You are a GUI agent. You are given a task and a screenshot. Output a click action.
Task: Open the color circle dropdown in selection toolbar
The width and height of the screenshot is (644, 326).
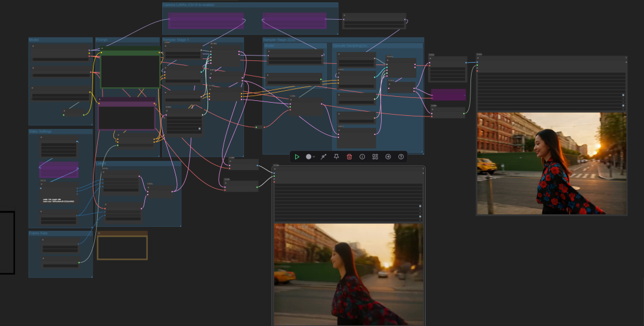310,156
